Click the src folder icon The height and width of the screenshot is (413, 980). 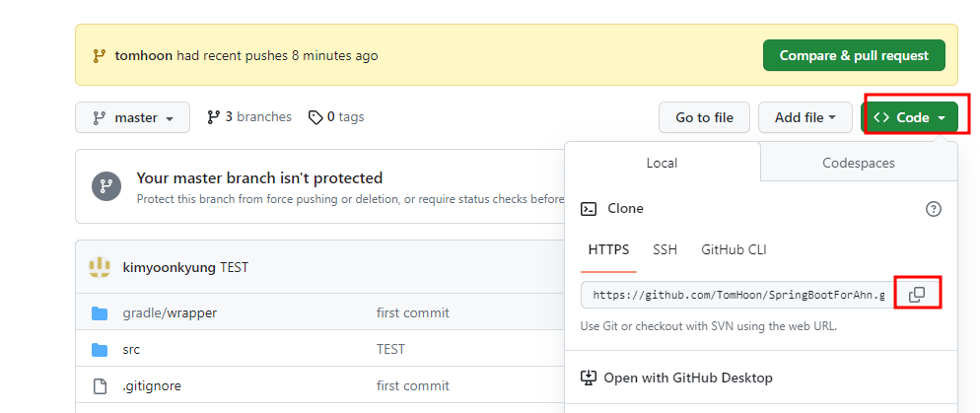click(x=100, y=349)
